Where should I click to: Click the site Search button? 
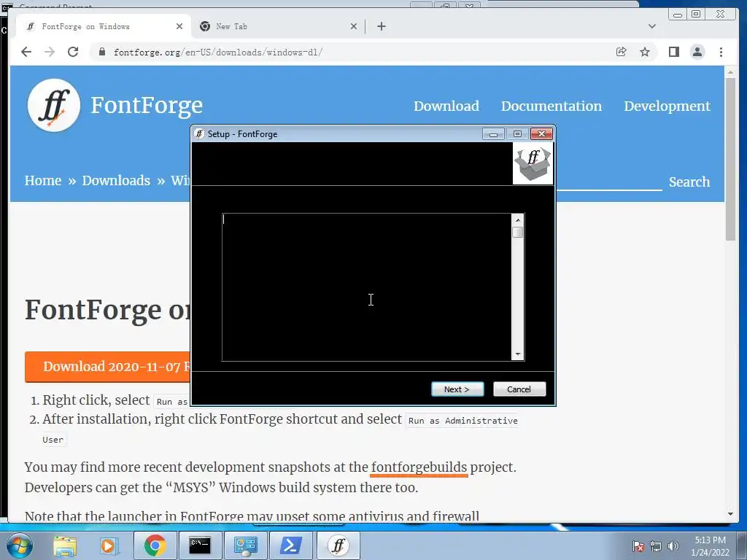click(x=689, y=182)
